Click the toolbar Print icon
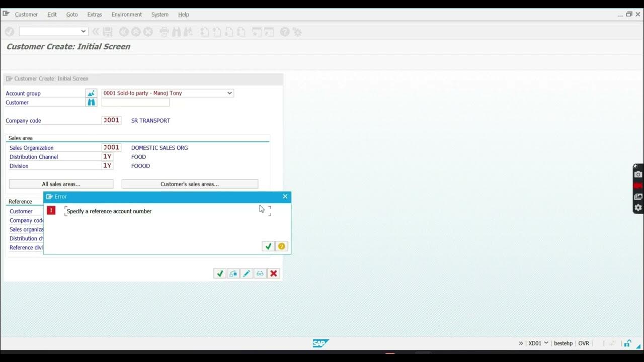The image size is (644, 362). click(x=164, y=32)
